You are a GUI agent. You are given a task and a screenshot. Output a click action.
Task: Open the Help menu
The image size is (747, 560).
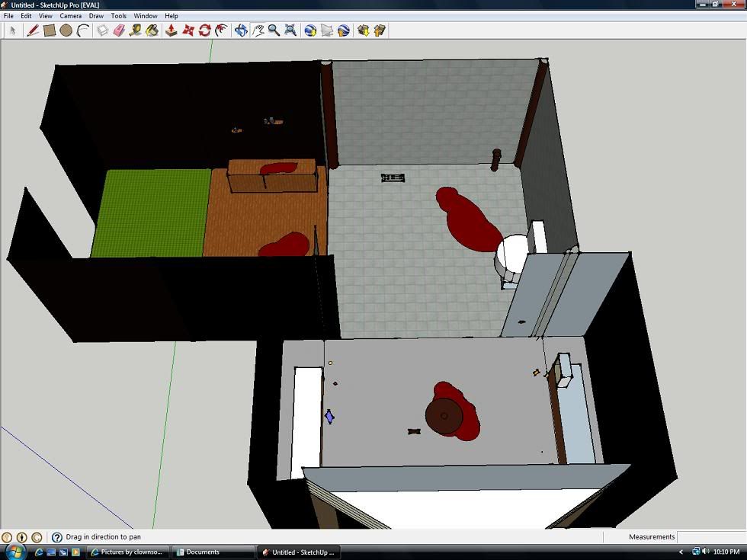[x=172, y=16]
